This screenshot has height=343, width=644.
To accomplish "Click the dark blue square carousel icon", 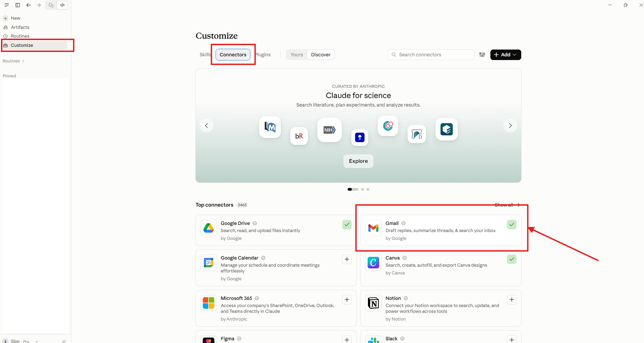I will (360, 137).
